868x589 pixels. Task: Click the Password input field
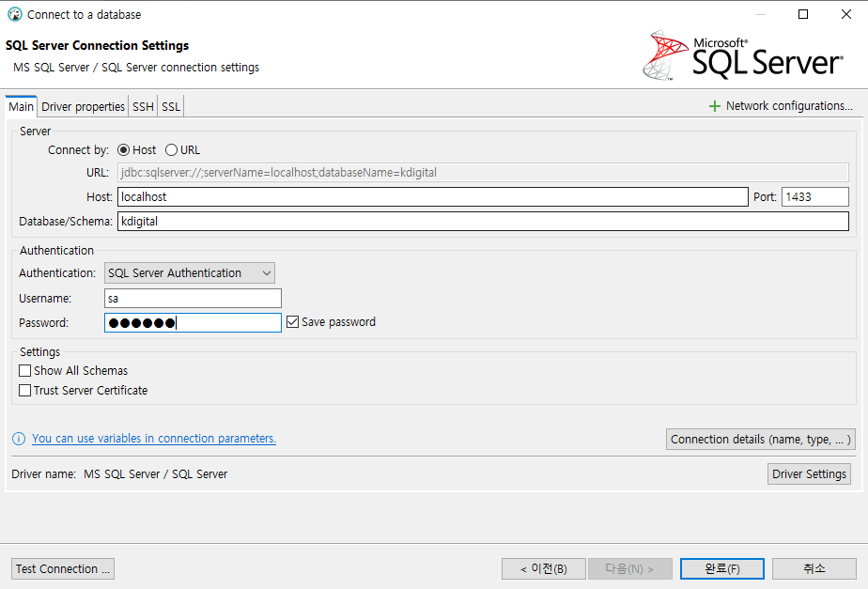point(193,323)
